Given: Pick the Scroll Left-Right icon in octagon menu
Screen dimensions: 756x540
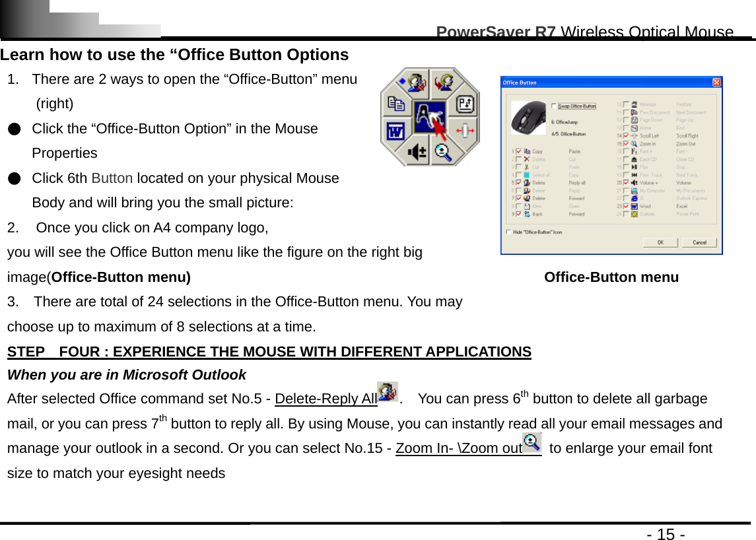Looking at the screenshot, I should [465, 131].
